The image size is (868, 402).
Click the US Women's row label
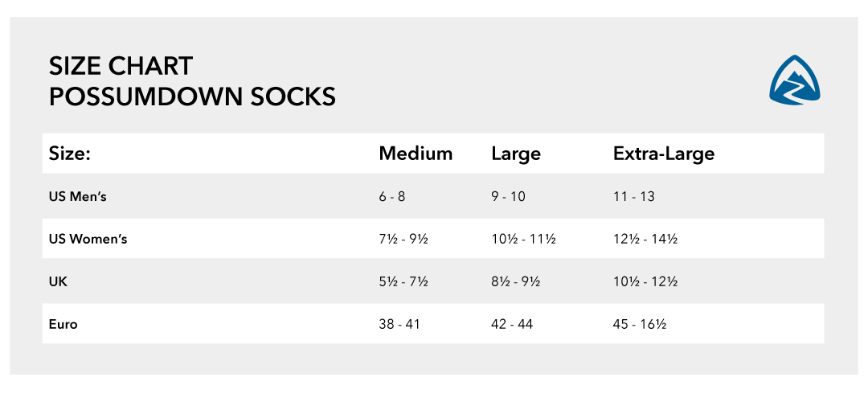[88, 240]
